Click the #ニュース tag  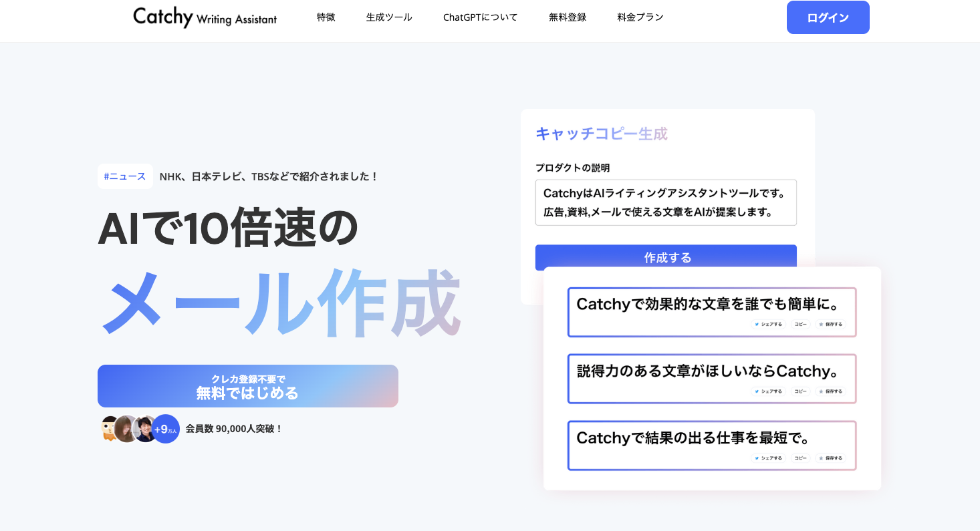tap(125, 176)
